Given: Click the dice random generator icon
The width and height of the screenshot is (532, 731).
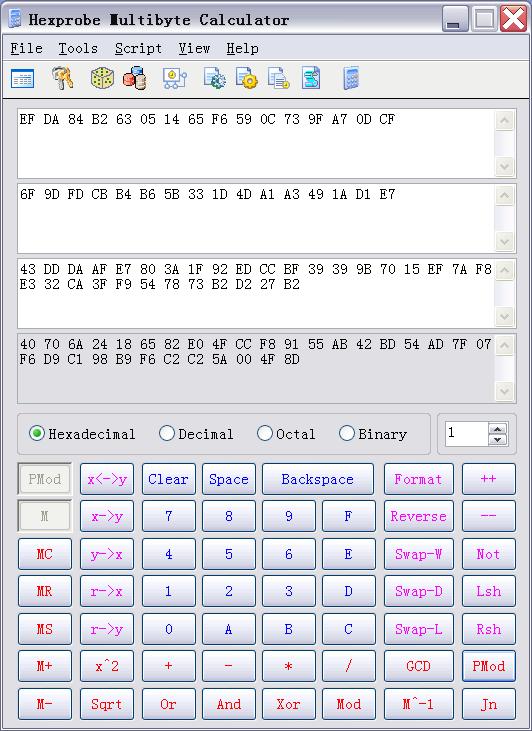Looking at the screenshot, I should [102, 78].
